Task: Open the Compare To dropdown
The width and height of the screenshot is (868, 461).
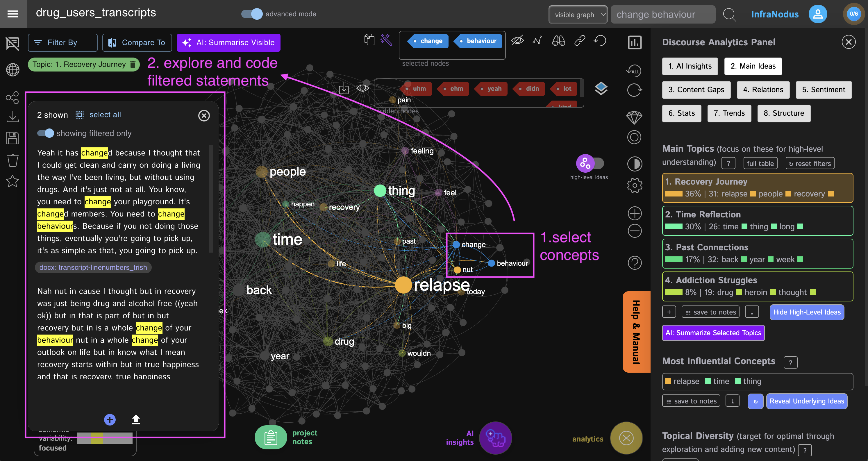Action: pos(137,42)
